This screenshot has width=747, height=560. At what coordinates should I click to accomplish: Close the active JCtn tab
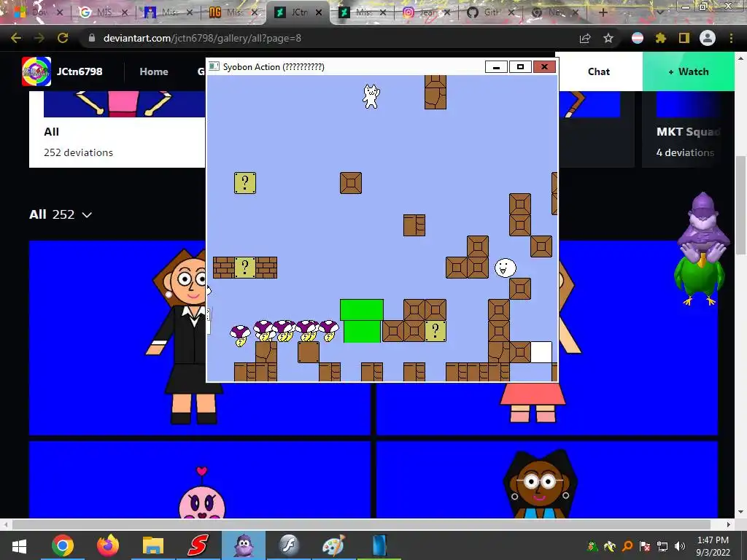pyautogui.click(x=319, y=12)
